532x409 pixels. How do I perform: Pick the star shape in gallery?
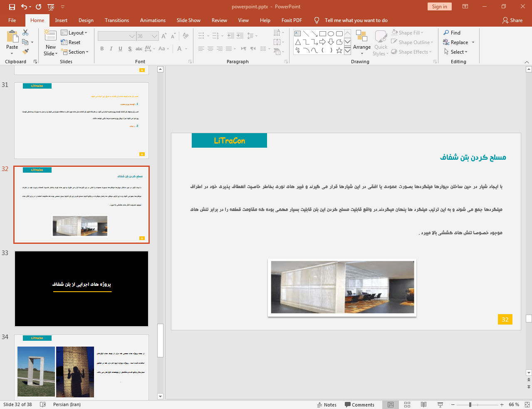(339, 50)
